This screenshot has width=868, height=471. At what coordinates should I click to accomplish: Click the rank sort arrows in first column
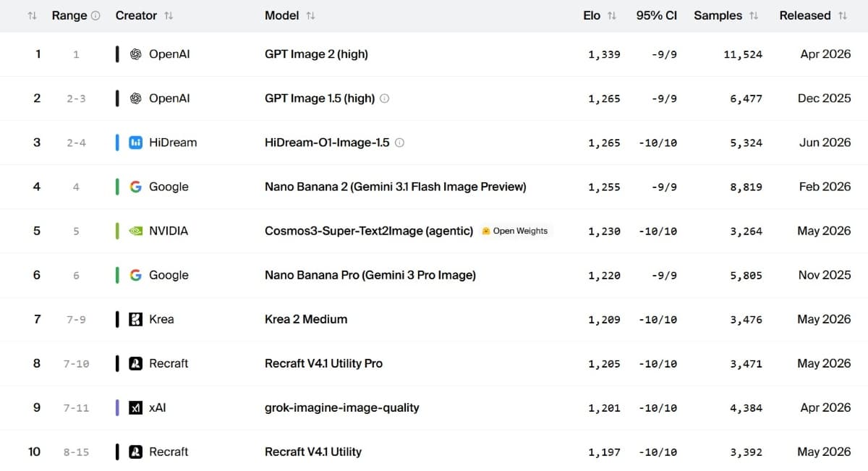32,15
